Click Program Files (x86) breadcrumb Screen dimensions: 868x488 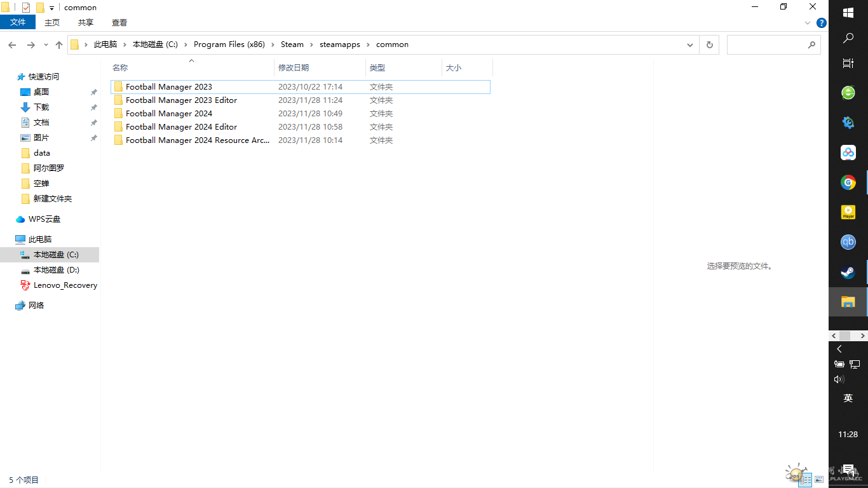pyautogui.click(x=229, y=44)
